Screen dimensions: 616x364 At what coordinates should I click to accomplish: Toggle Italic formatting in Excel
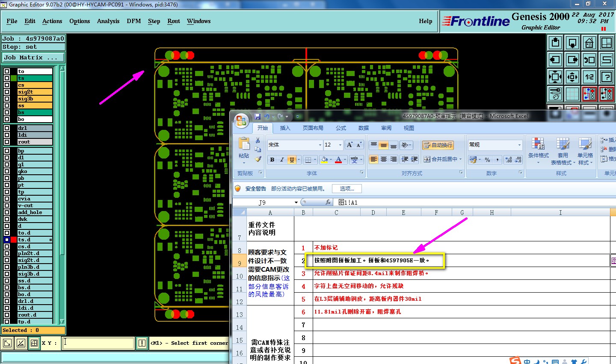coord(282,159)
